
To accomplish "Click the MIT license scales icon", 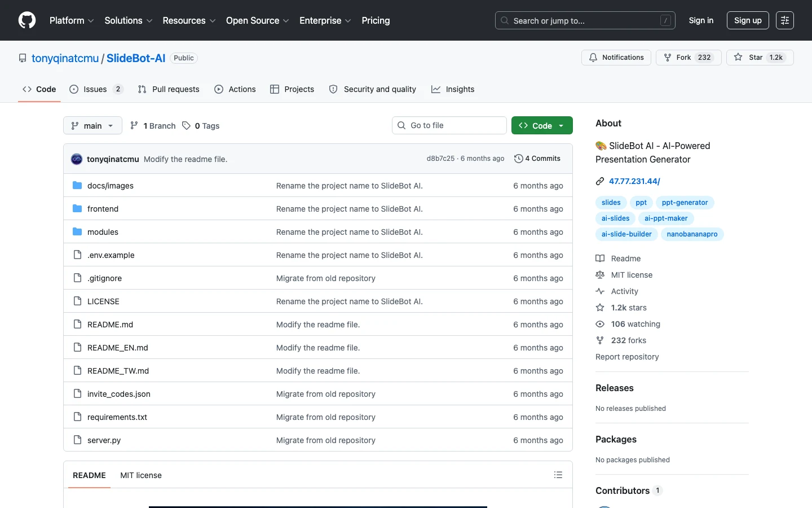I will click(600, 275).
